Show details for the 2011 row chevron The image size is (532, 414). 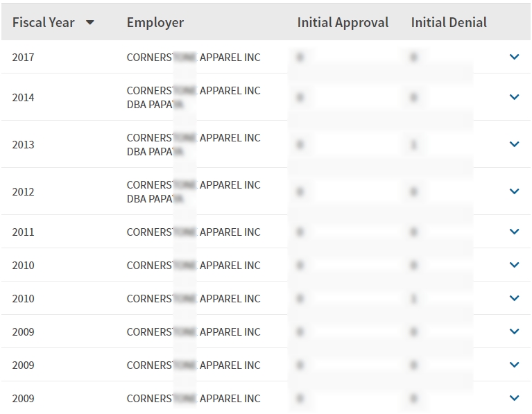click(514, 232)
